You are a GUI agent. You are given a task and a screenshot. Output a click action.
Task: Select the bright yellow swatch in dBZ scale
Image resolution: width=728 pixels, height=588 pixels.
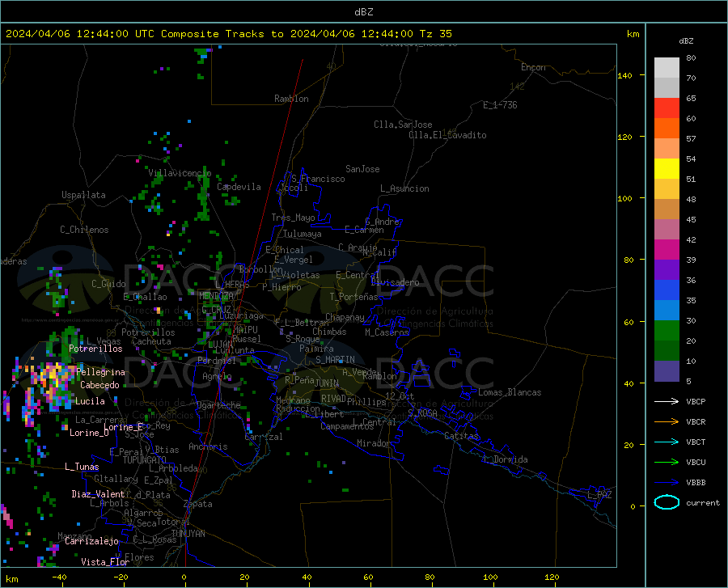tap(667, 169)
